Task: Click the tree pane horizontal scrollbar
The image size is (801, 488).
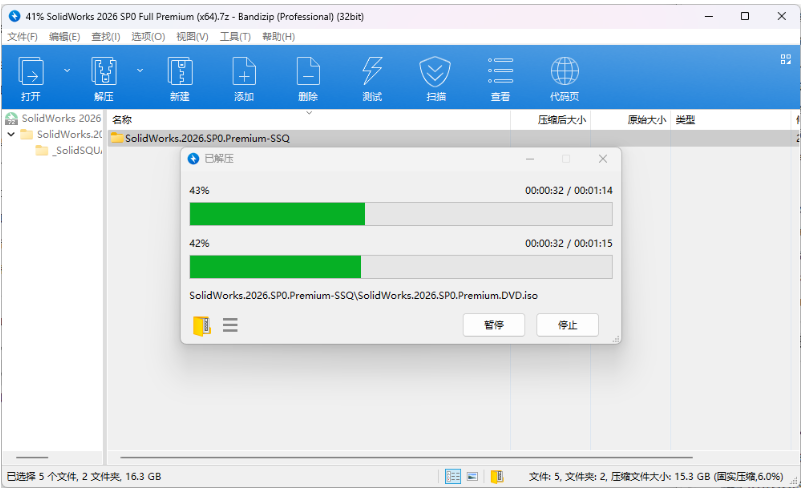Action: coord(32,457)
